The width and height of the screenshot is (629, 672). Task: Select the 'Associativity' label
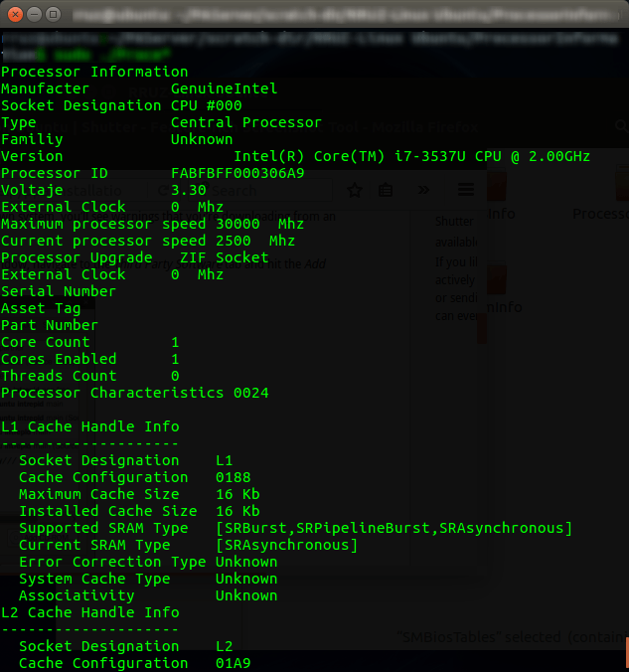tap(77, 595)
